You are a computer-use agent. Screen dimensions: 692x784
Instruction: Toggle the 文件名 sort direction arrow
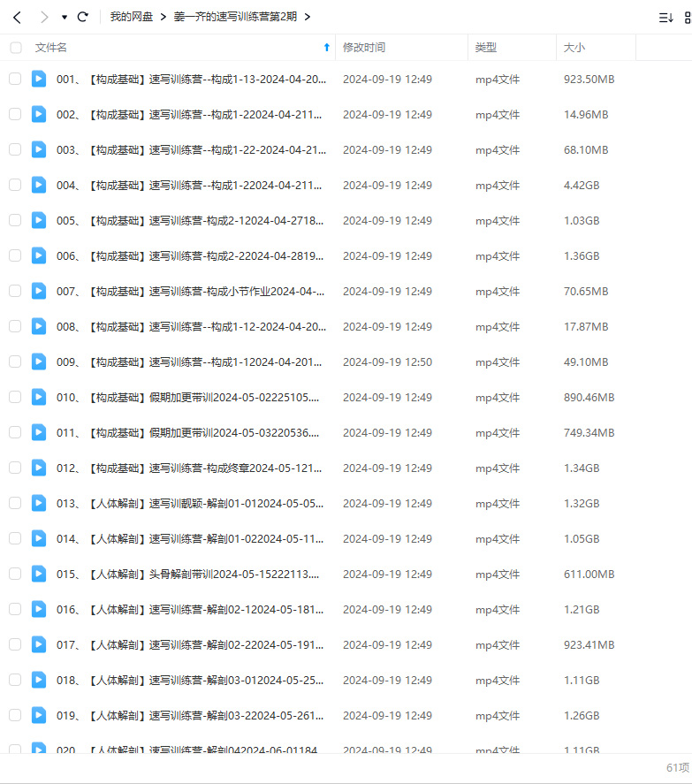(x=326, y=48)
